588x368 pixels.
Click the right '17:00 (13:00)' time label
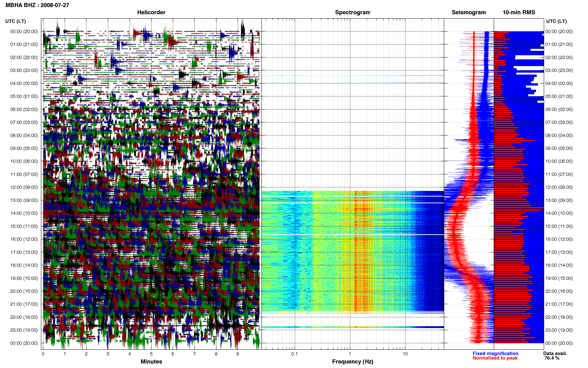pyautogui.click(x=559, y=252)
